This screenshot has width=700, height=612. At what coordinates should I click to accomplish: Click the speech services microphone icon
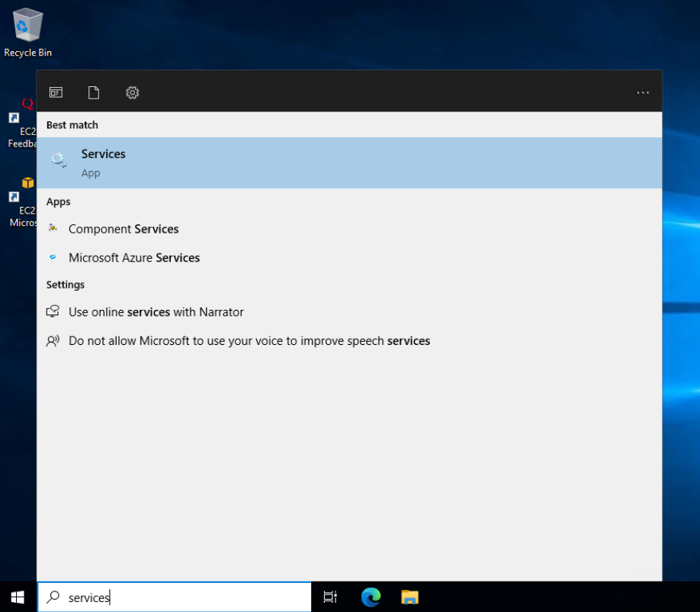point(53,340)
